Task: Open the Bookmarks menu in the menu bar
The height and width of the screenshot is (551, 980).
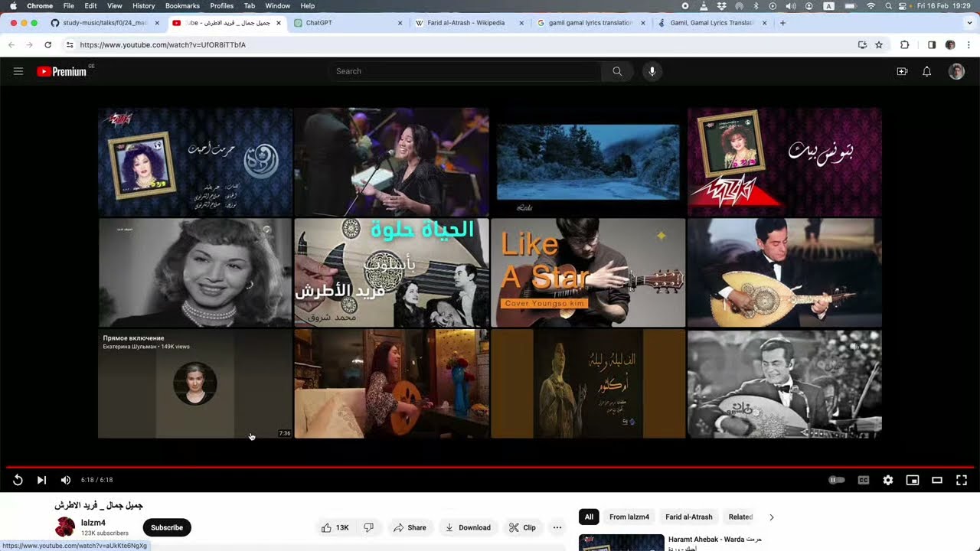Action: pos(182,6)
